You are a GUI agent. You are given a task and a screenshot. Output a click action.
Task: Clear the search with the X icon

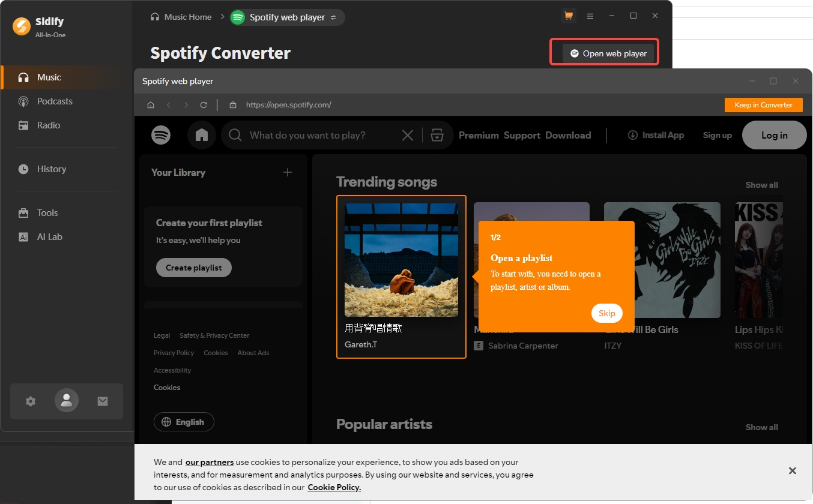pos(407,136)
